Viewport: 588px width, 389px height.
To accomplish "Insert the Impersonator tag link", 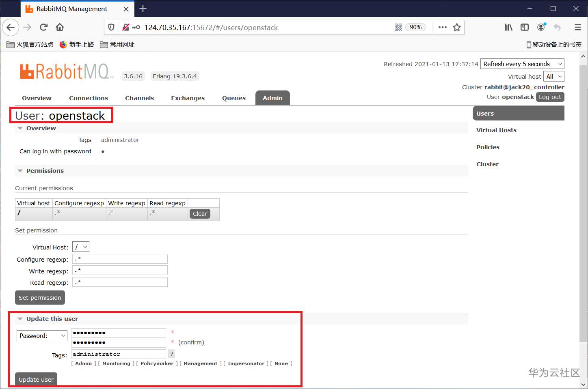I will (x=246, y=363).
